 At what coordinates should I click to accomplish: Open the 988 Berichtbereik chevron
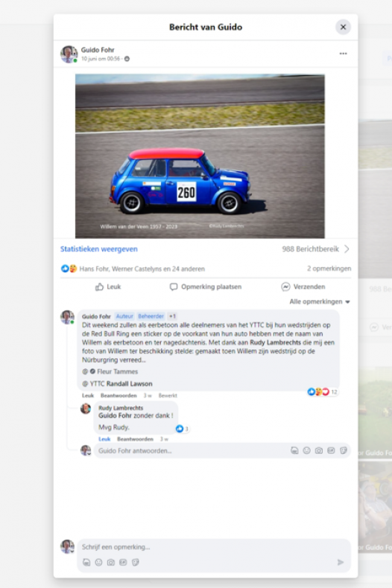pyautogui.click(x=347, y=249)
